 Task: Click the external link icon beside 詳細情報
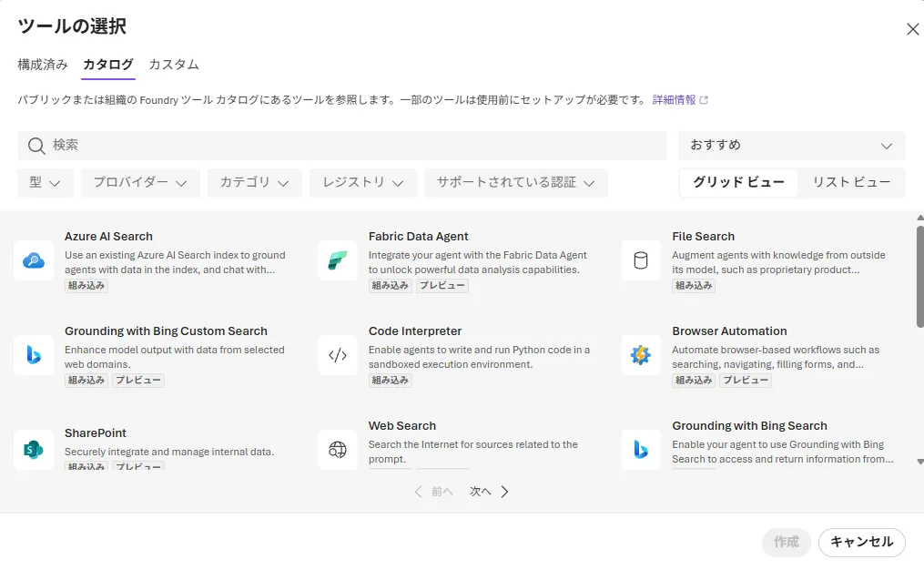(x=704, y=100)
